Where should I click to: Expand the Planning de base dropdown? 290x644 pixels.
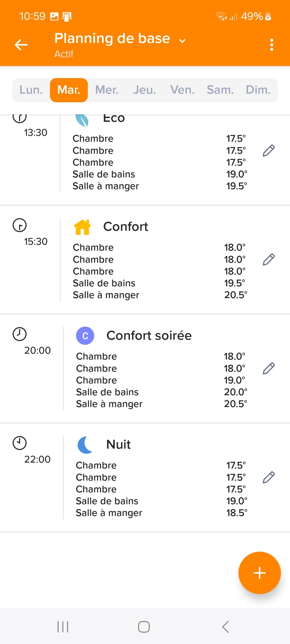click(x=182, y=41)
